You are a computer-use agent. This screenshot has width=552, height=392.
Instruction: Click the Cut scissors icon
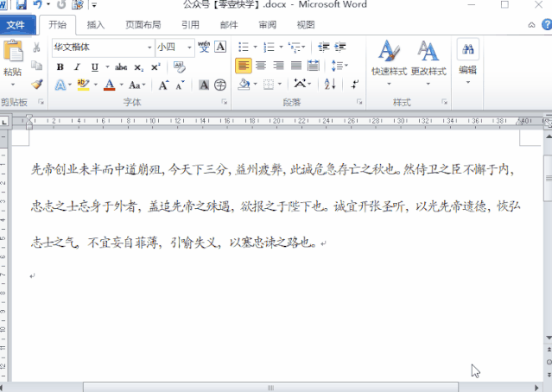point(36,47)
